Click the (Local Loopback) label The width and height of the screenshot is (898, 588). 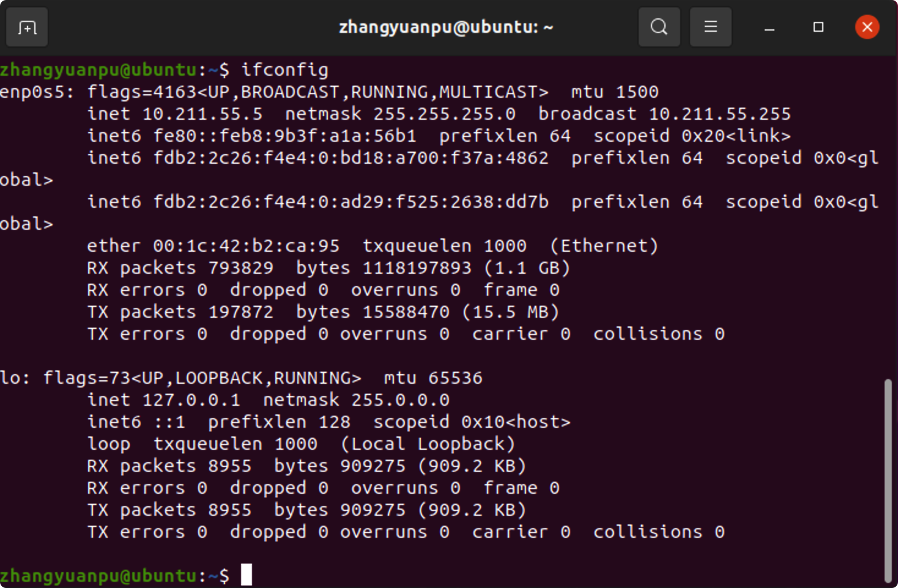click(428, 444)
